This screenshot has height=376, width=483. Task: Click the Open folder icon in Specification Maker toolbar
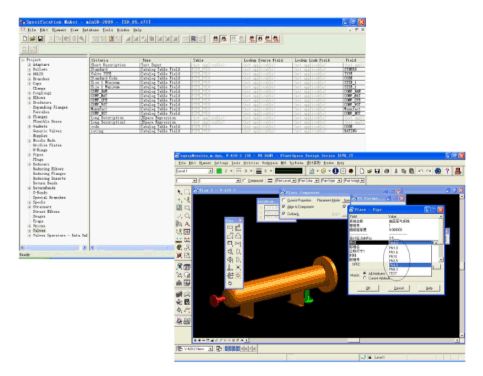pyautogui.click(x=33, y=39)
